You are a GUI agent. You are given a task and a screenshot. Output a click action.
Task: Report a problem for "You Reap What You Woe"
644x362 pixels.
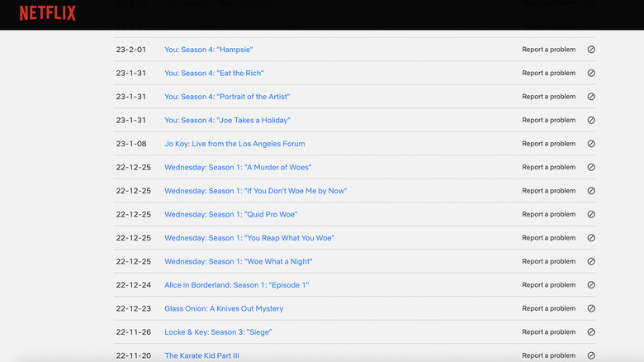click(549, 238)
